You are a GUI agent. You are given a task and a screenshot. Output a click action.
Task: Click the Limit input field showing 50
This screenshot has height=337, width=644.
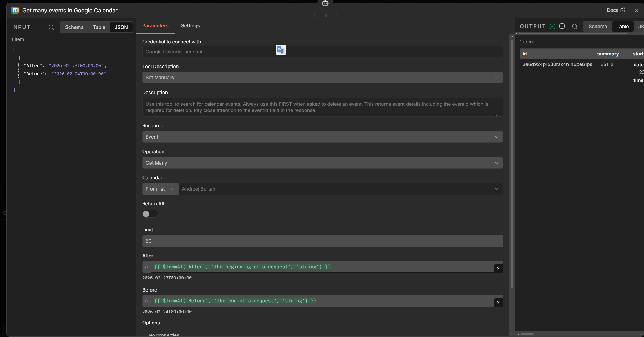(x=322, y=241)
